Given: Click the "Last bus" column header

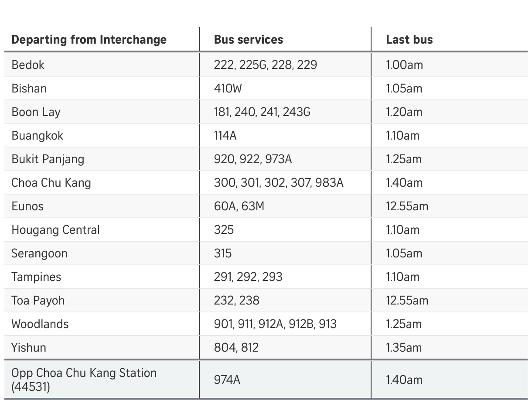Looking at the screenshot, I should point(409,40).
